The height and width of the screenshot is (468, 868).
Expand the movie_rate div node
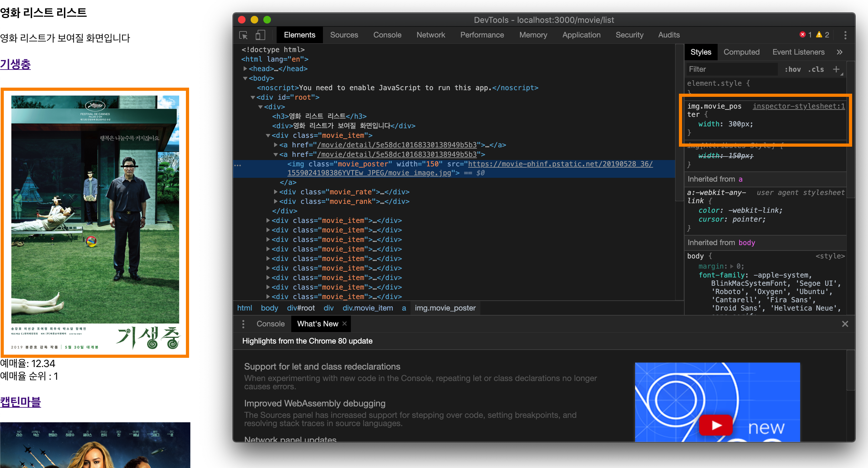[x=276, y=192]
